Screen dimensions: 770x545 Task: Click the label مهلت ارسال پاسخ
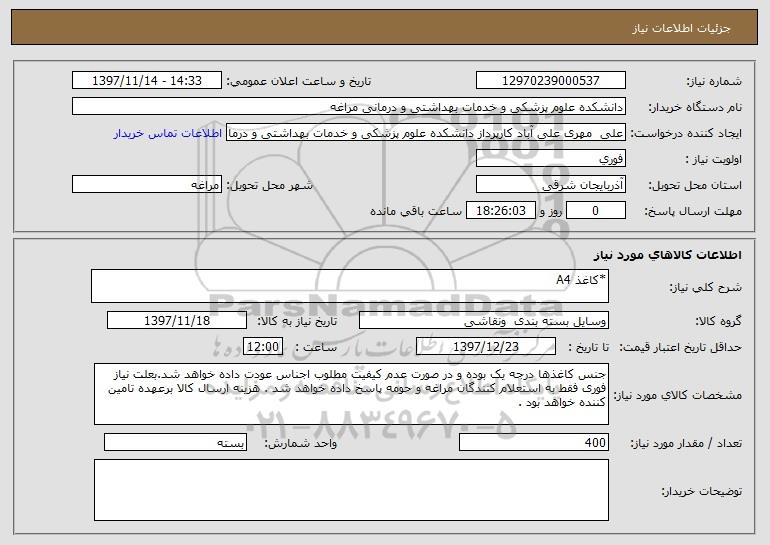click(x=693, y=211)
